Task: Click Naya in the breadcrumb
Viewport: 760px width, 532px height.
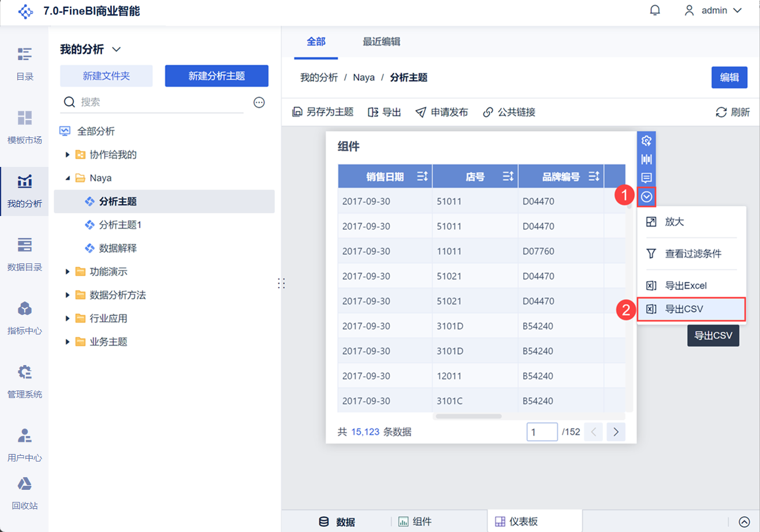Action: (364, 77)
